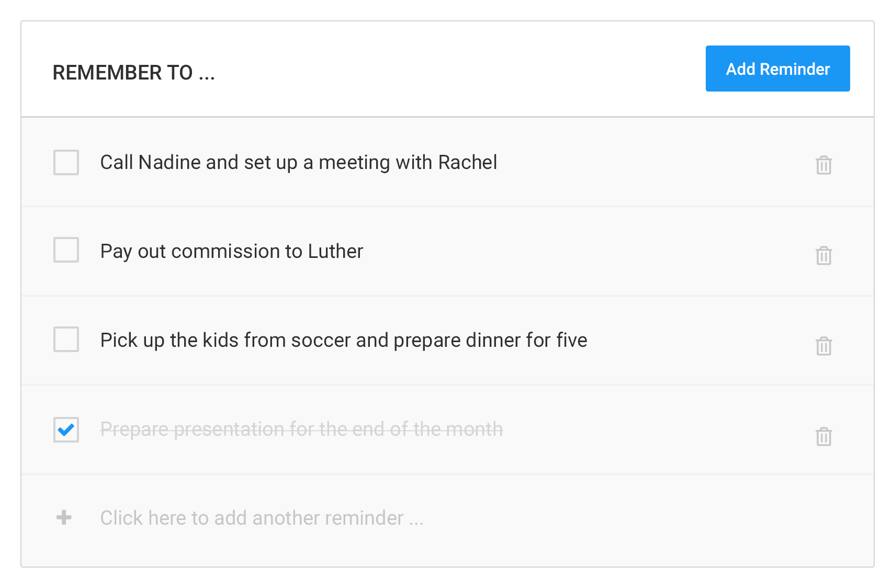The width and height of the screenshot is (892, 588).
Task: Click the REMEMBER TO heading
Action: 134,73
